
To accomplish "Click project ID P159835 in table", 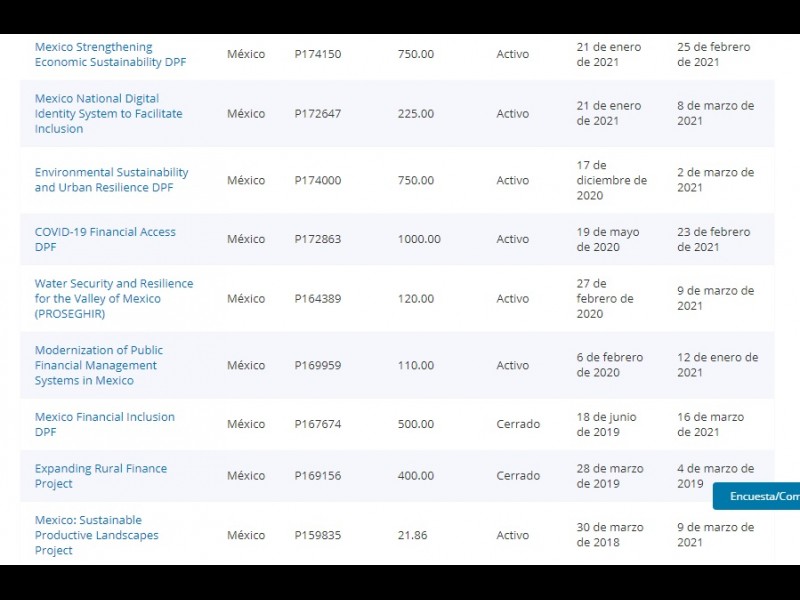I will tap(317, 535).
